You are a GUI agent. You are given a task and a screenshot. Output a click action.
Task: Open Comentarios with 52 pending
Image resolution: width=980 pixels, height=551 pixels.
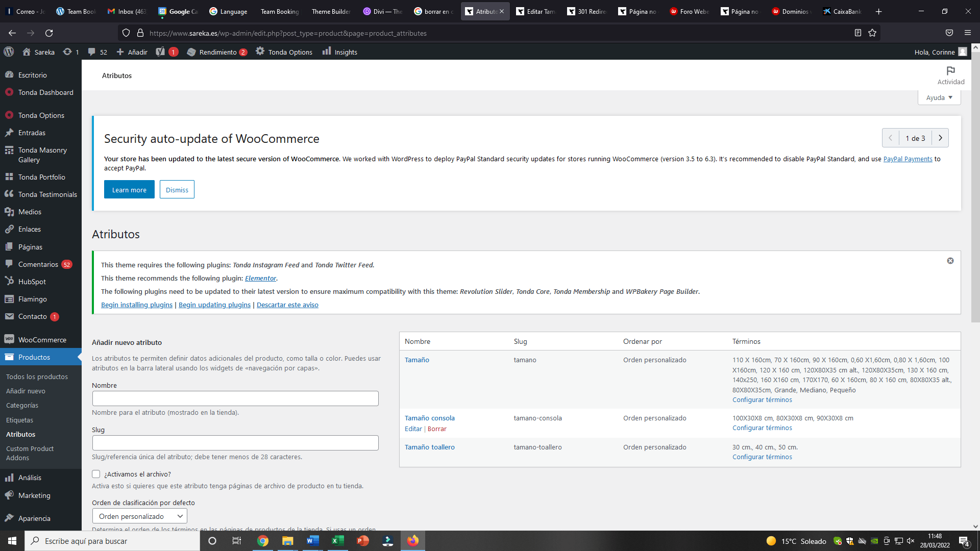(41, 264)
